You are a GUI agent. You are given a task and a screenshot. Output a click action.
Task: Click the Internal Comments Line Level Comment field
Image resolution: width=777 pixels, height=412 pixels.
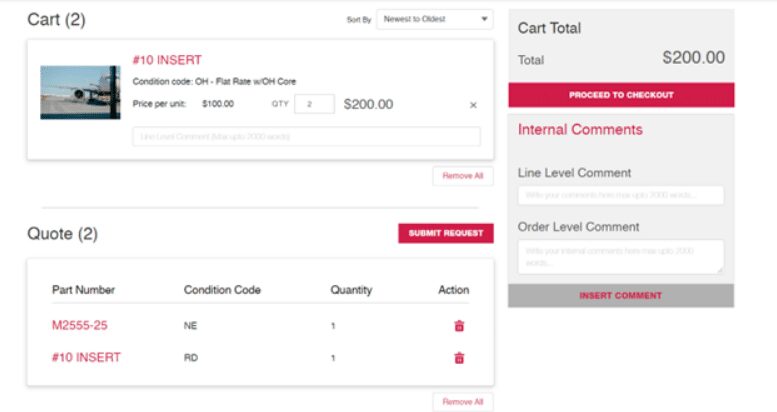621,195
